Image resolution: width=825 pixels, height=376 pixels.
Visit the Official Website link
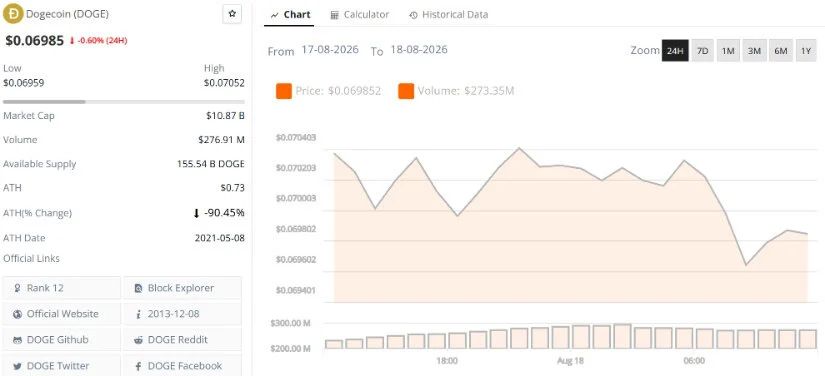pos(62,314)
